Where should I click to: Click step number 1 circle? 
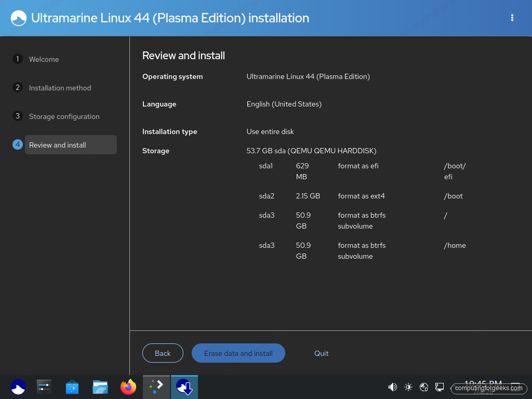tap(18, 59)
